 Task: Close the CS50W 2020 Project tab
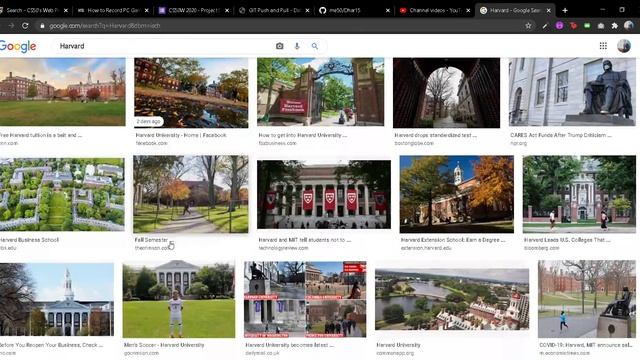click(227, 10)
